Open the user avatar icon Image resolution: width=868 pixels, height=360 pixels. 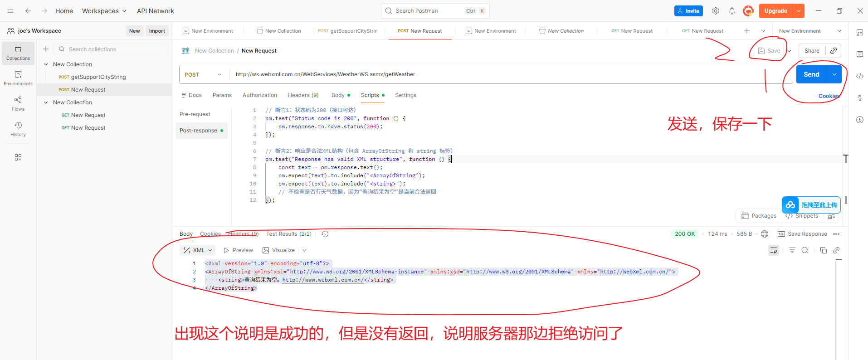[x=748, y=11]
